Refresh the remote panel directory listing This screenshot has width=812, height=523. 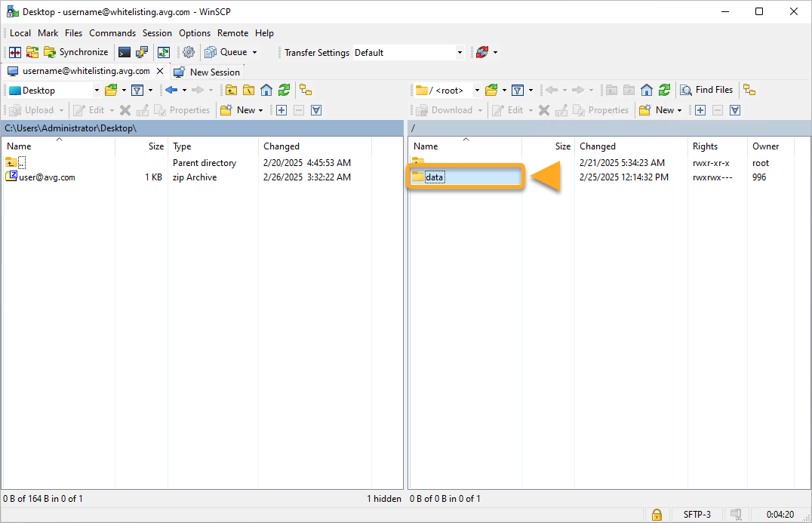pyautogui.click(x=664, y=90)
